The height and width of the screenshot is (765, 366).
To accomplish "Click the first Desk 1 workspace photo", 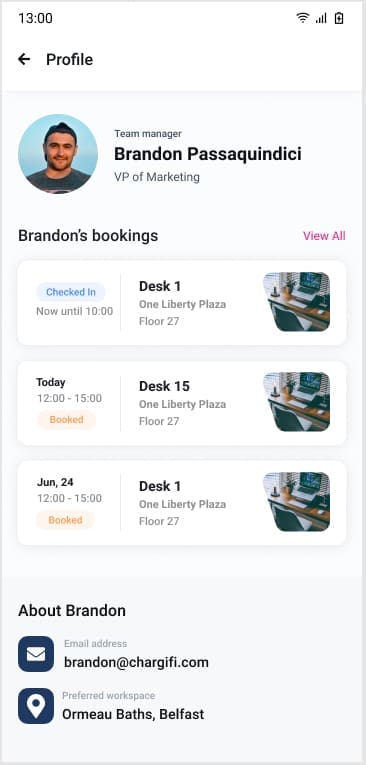I will point(297,302).
